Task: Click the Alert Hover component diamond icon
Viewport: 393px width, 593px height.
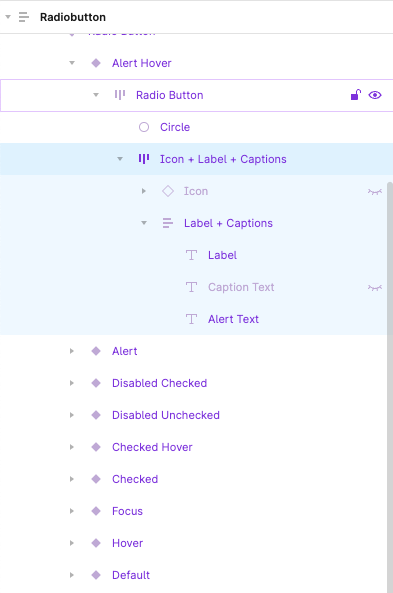Action: (x=96, y=63)
